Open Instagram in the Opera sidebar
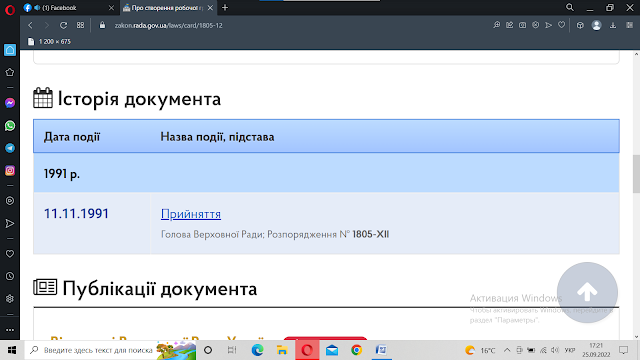The width and height of the screenshot is (640, 360). [10, 171]
